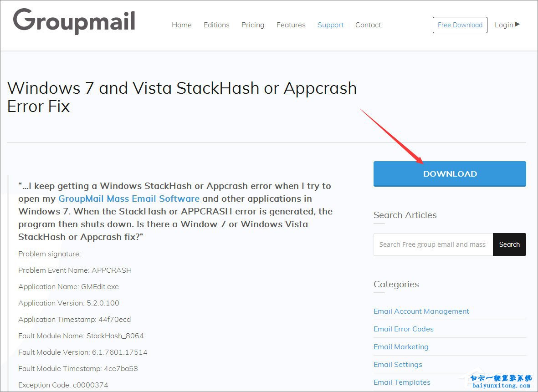Click the Groupmail logo
This screenshot has width=538, height=392.
click(74, 21)
